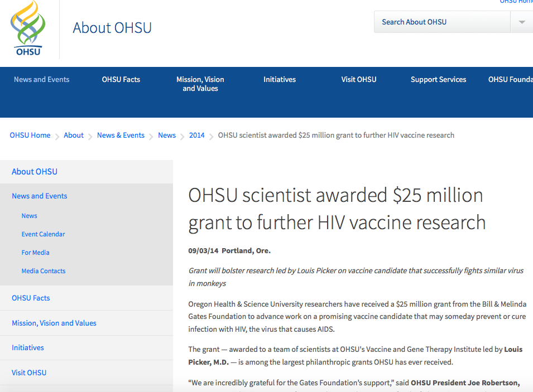Click bold OHSU President Joe Robertson text
Image resolution: width=533 pixels, height=392 pixels.
(x=465, y=383)
